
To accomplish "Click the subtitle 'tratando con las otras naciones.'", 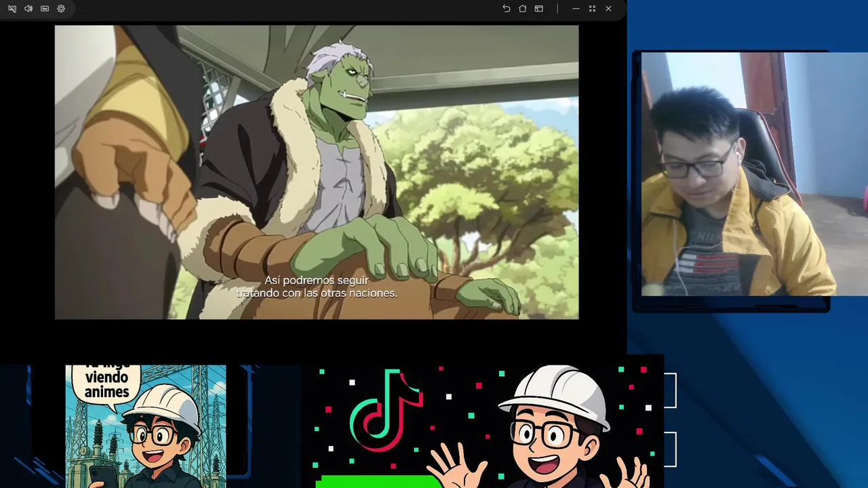I will click(316, 293).
